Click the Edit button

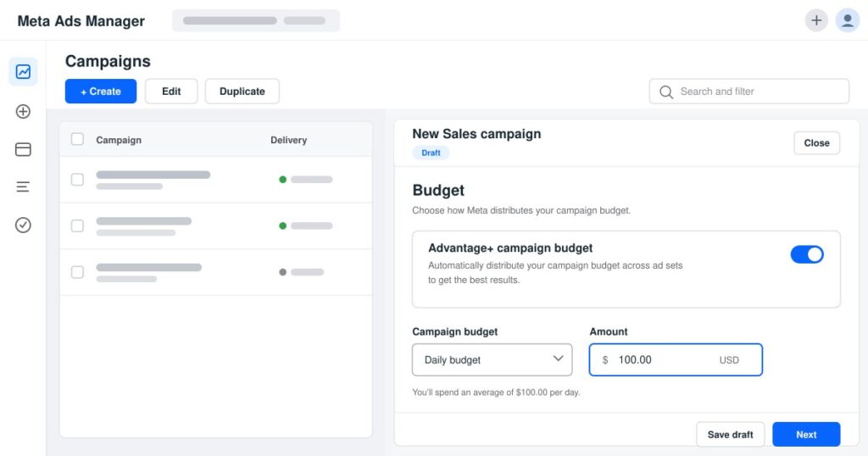171,92
